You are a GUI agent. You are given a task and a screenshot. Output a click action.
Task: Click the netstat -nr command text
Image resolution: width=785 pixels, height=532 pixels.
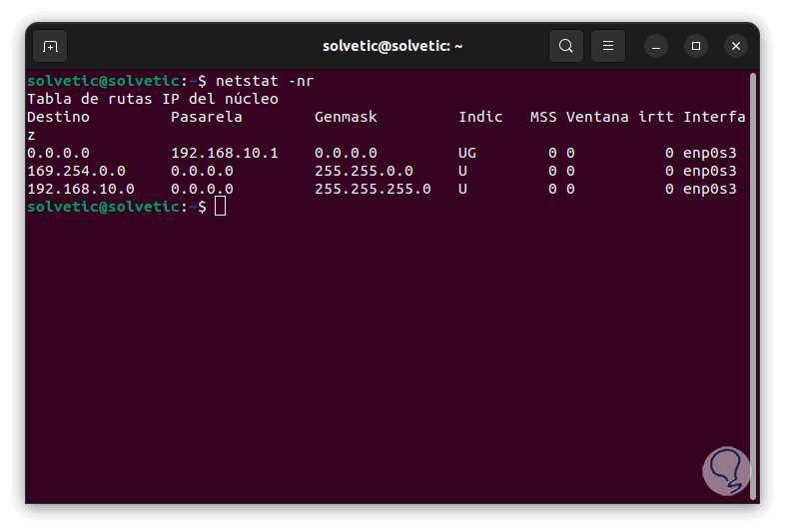[266, 81]
